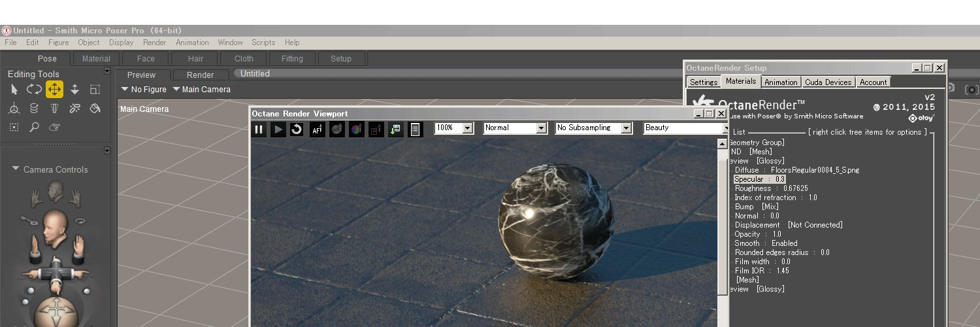Select the Rotate tool in Editing Tools
Screen dimensions: 980x327
pyautogui.click(x=34, y=90)
